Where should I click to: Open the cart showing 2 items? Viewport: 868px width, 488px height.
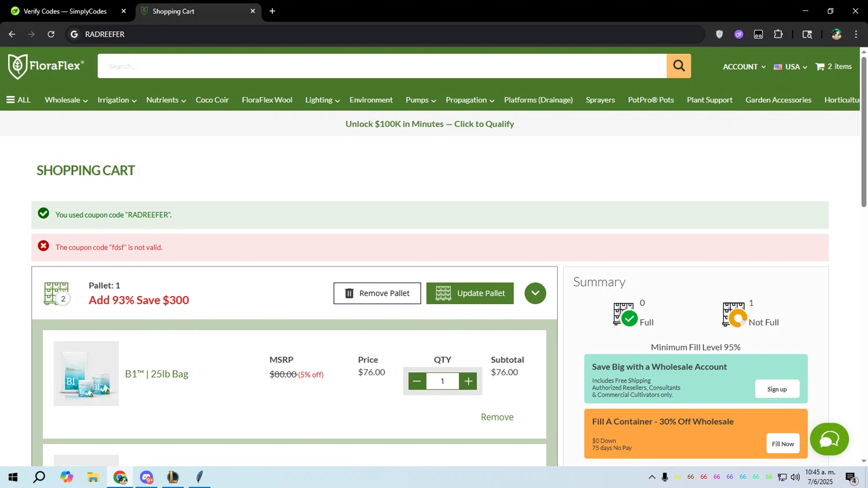point(833,66)
